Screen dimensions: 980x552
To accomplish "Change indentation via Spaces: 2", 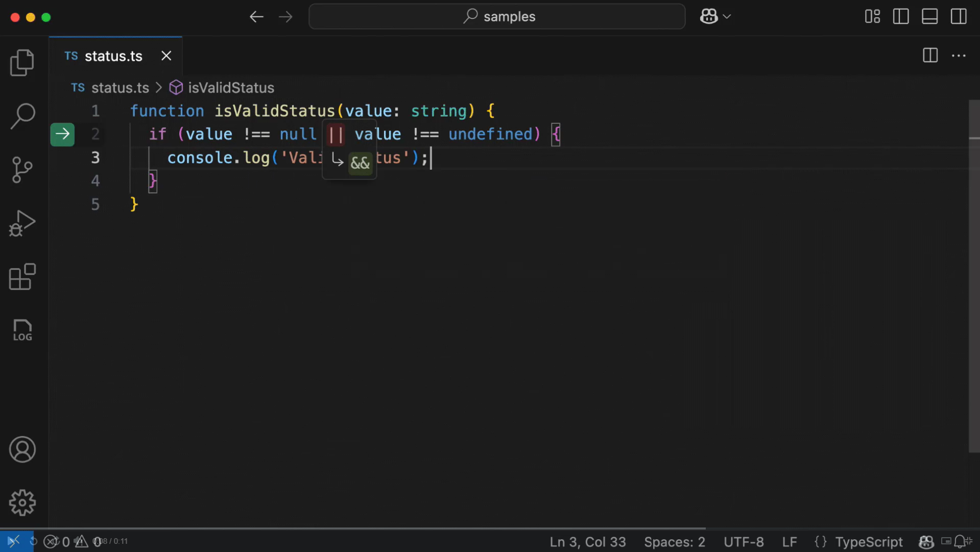I will [x=675, y=542].
